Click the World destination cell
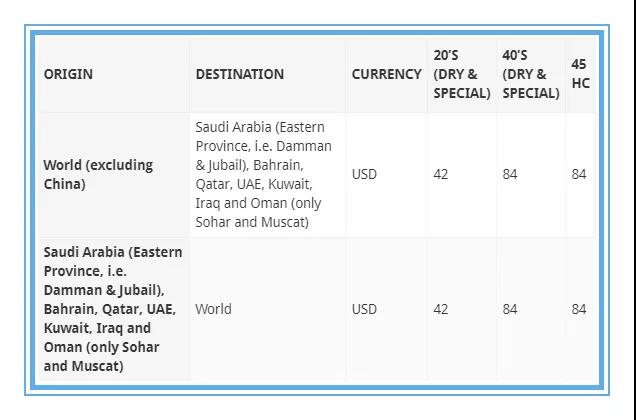The image size is (636, 420). pyautogui.click(x=213, y=309)
